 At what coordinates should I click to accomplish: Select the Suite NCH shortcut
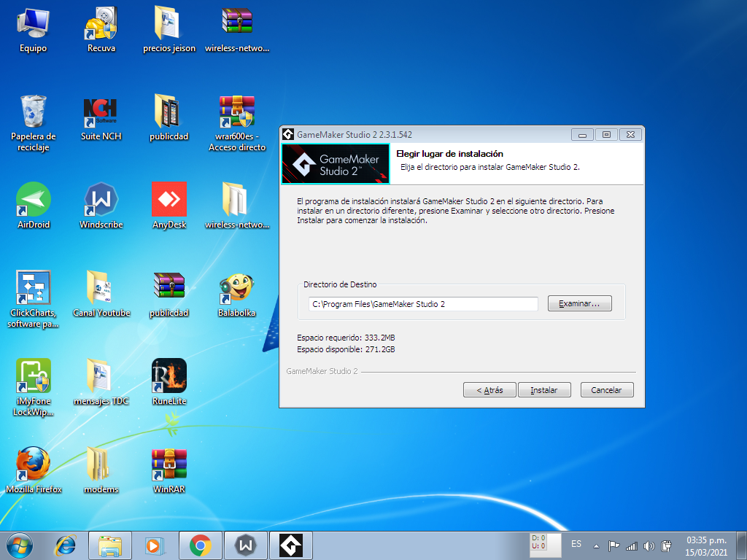tap(101, 118)
